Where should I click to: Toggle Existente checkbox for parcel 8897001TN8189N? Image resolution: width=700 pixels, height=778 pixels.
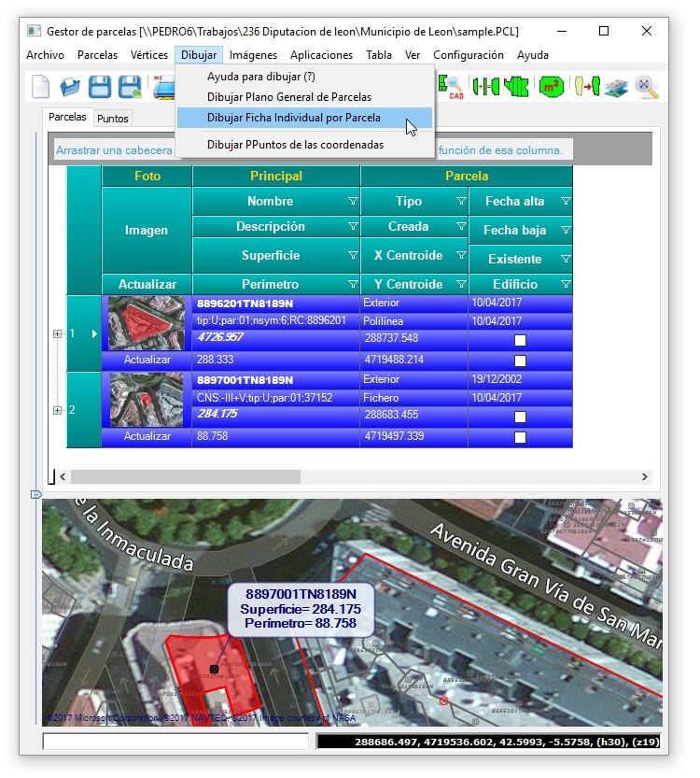tap(520, 417)
